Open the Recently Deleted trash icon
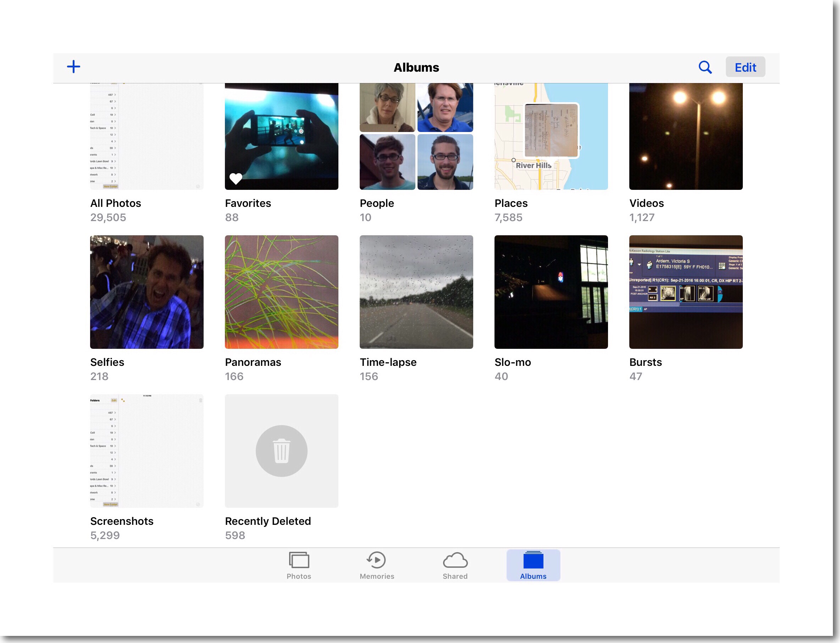The width and height of the screenshot is (840, 643). click(x=281, y=450)
